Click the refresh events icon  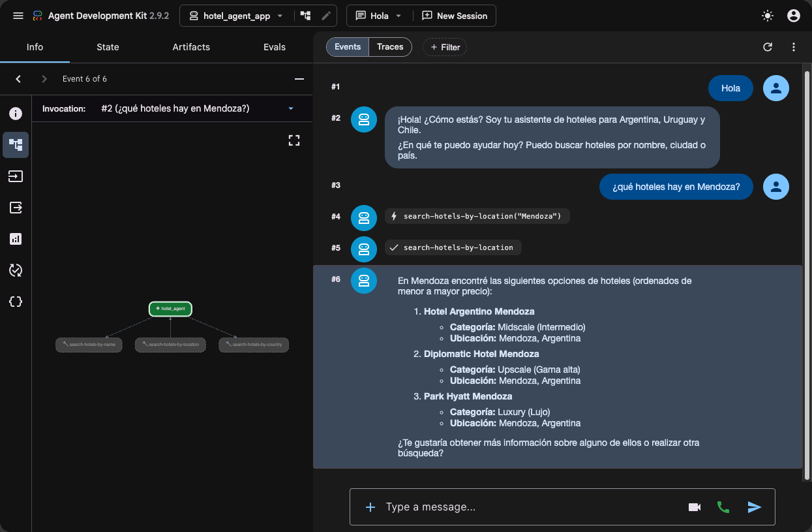768,47
